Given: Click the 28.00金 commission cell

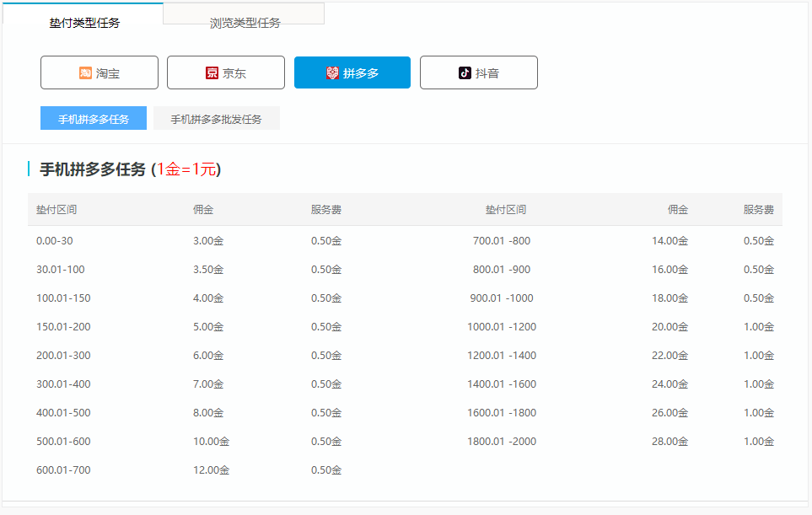Looking at the screenshot, I should click(x=669, y=442).
